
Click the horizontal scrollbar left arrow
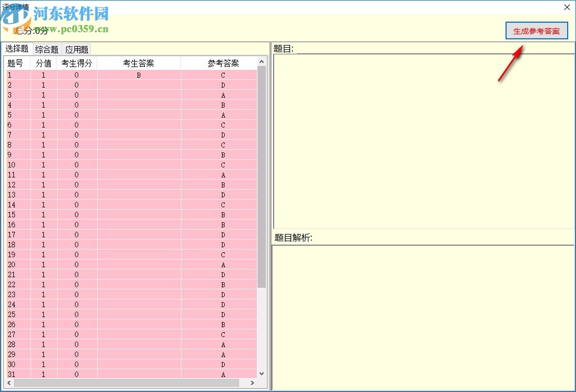point(9,383)
